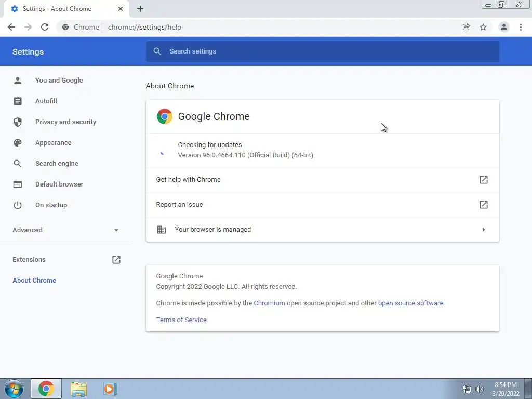
Task: Click the Google Chrome logo in the card
Action: tap(165, 116)
